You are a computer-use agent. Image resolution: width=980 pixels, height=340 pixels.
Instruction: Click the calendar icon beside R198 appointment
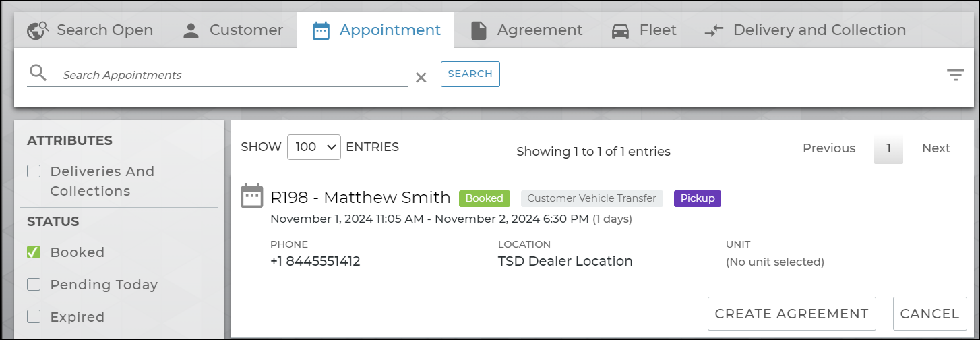pos(251,196)
